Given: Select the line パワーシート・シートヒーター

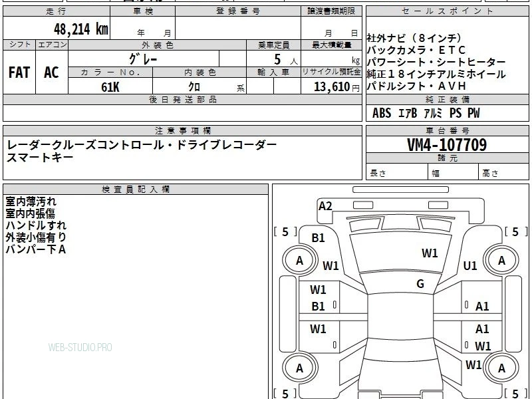Looking at the screenshot, I should [436, 63].
